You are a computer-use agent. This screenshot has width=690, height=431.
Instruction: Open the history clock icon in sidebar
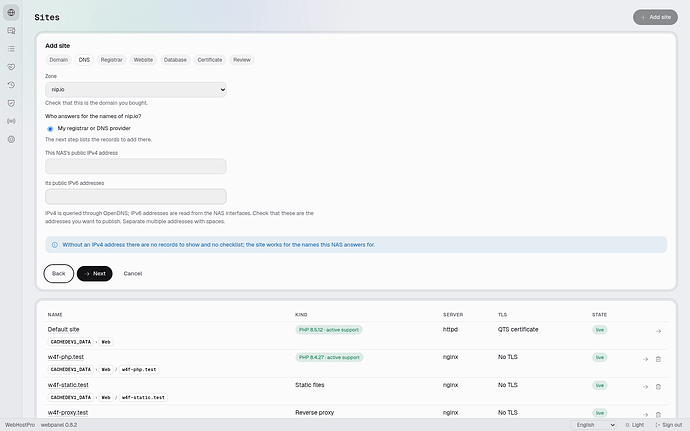11,85
